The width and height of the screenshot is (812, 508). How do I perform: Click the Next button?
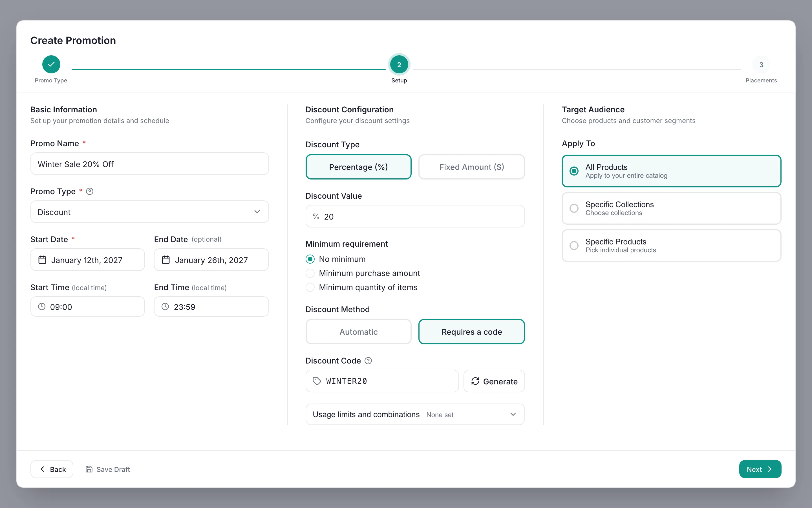(760, 469)
